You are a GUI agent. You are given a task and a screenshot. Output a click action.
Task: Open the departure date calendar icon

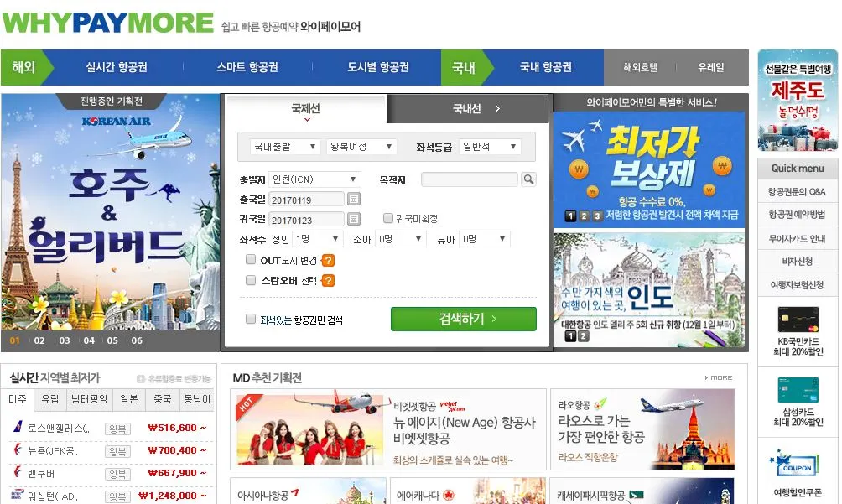pos(353,199)
